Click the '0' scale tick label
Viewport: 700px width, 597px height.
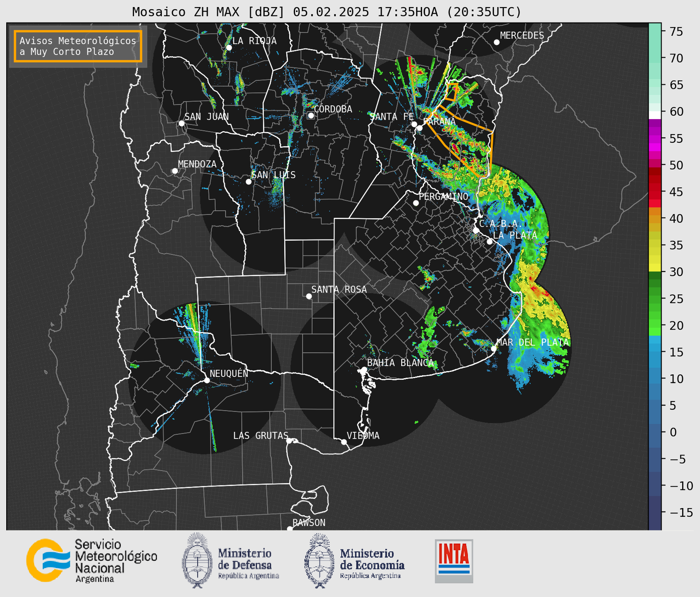673,433
